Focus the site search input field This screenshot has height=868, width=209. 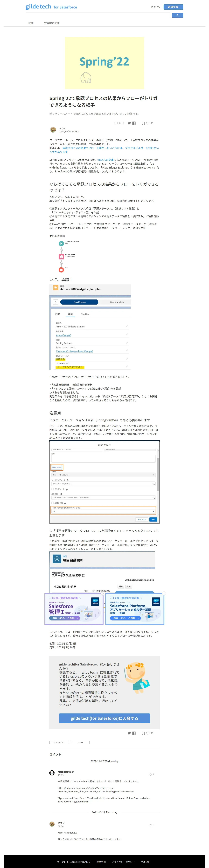[98, 15]
